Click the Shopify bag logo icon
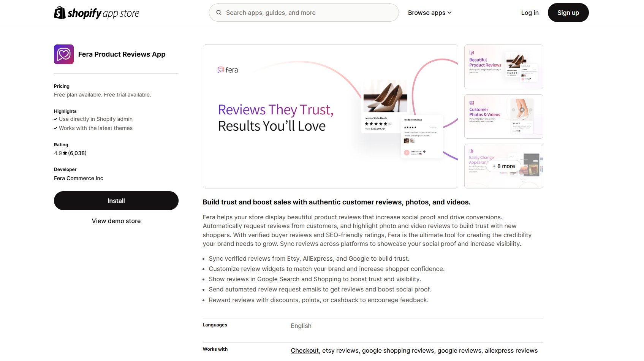Screen dimensions: 644x361 pyautogui.click(x=60, y=13)
